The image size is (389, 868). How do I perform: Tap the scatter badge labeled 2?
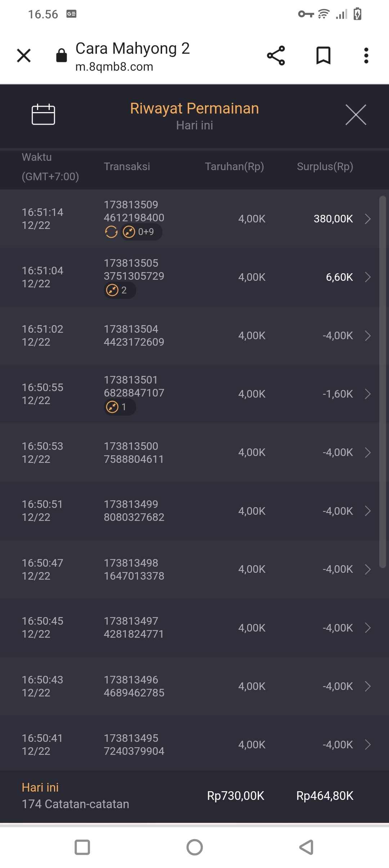pos(120,290)
